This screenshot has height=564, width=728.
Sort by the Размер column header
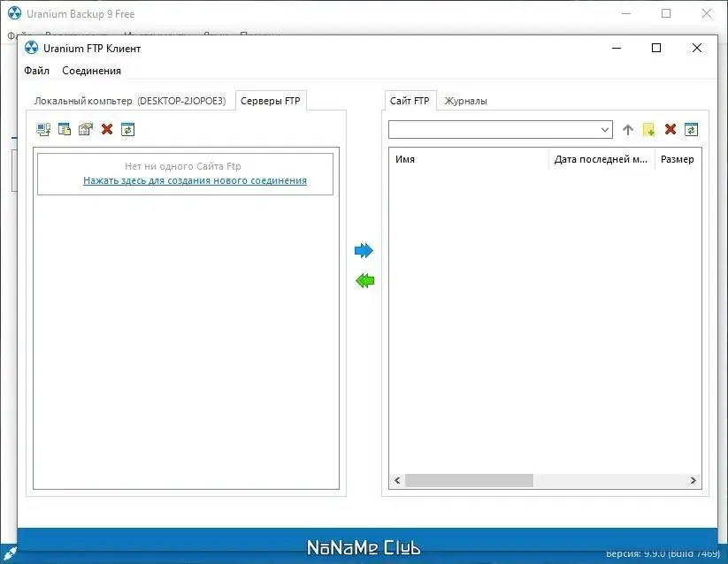click(678, 159)
